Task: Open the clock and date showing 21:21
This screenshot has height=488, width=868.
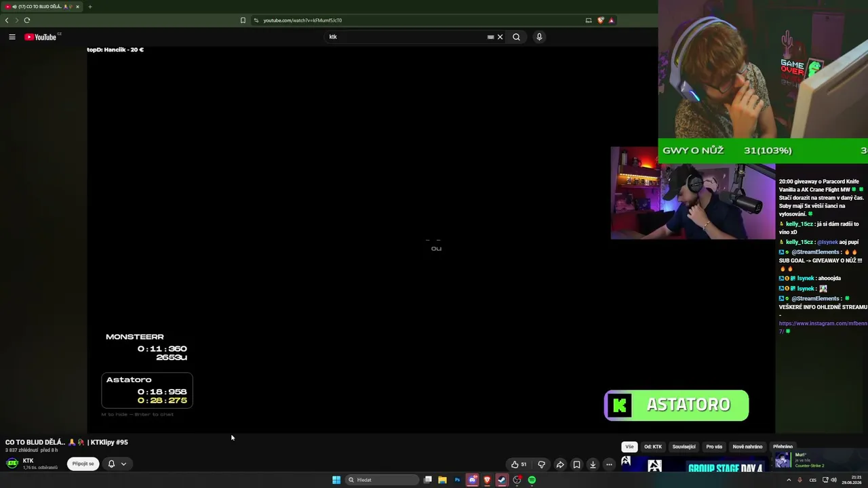Action: (852, 480)
